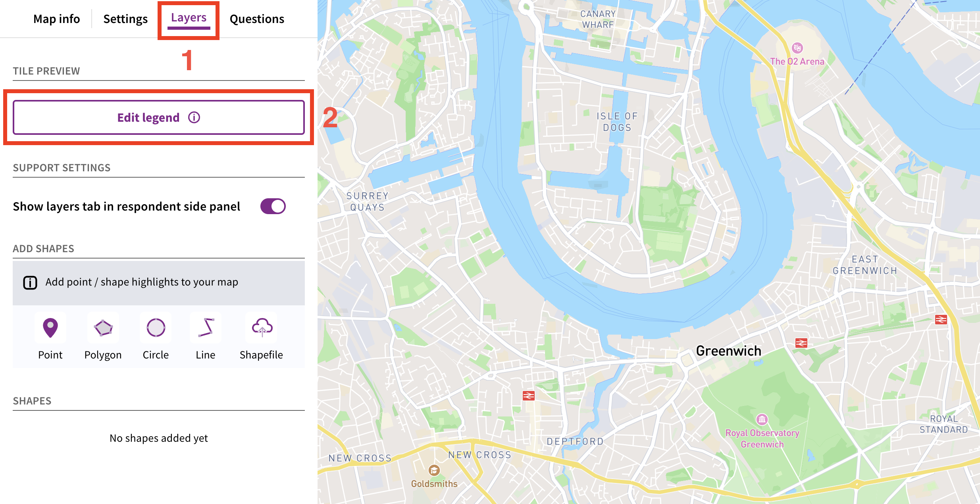This screenshot has width=980, height=504.
Task: Select the Polygon shape tool
Action: [103, 328]
